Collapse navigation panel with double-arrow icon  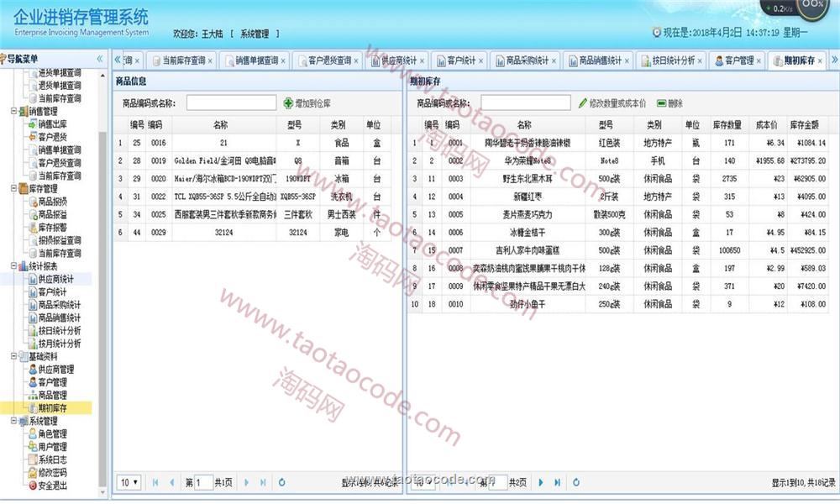click(x=100, y=59)
